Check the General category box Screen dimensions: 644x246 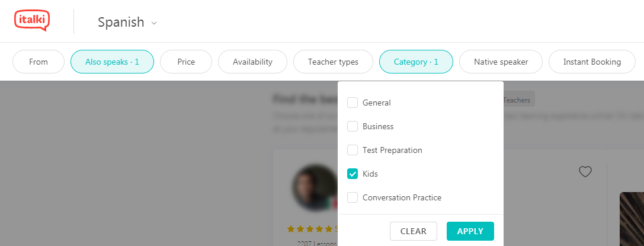(353, 103)
